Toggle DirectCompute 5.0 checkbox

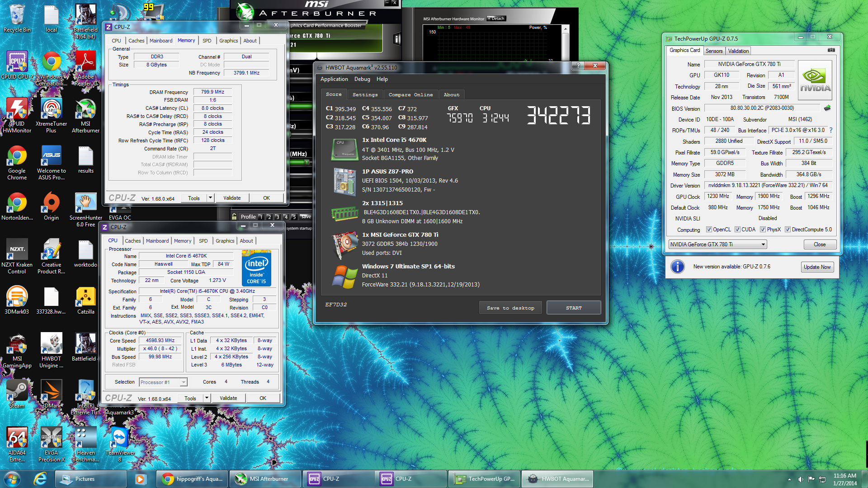[788, 230]
